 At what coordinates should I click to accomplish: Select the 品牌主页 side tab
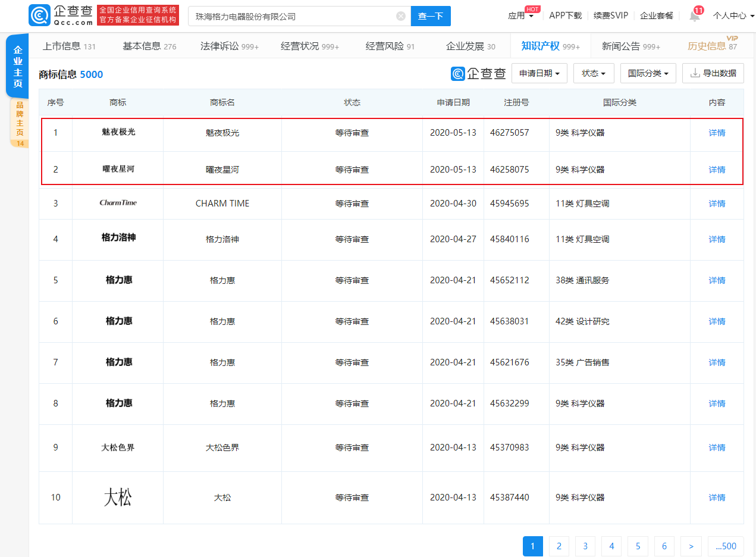(20, 123)
